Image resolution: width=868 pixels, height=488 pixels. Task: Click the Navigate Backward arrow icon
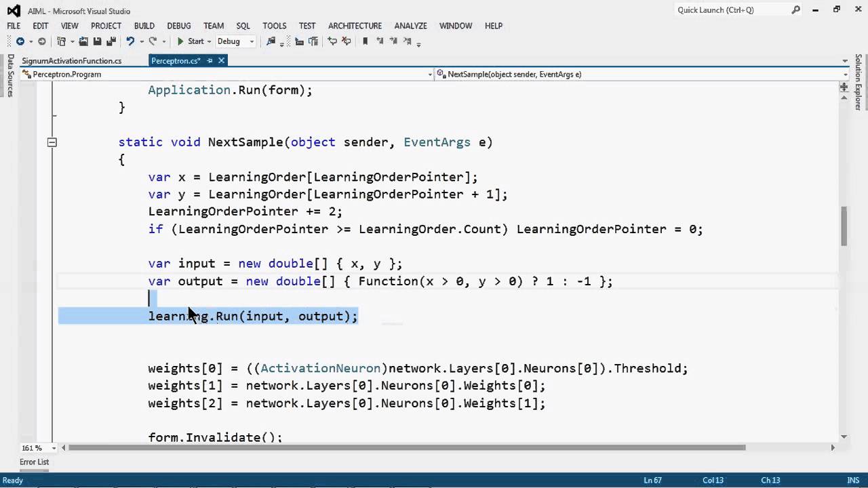[x=20, y=41]
